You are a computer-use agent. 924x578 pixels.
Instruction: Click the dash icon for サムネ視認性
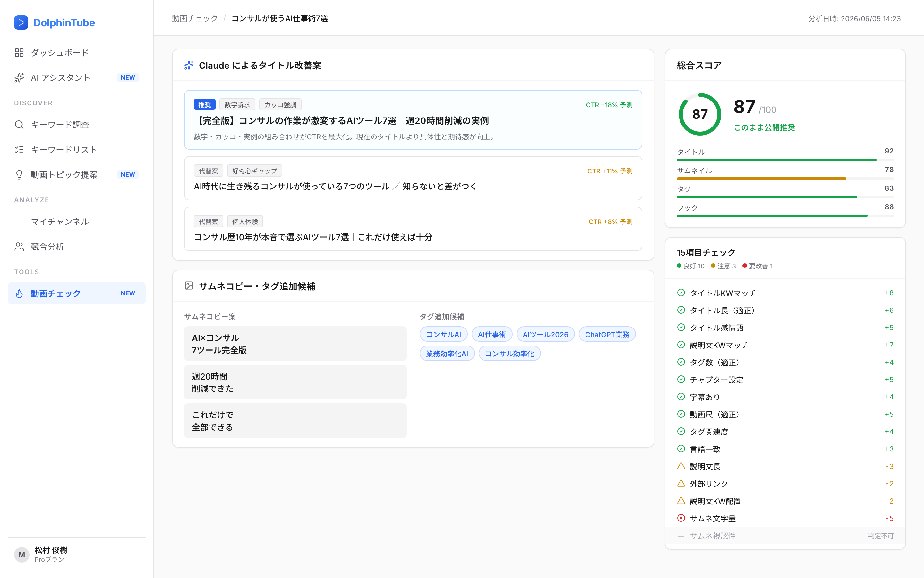681,536
